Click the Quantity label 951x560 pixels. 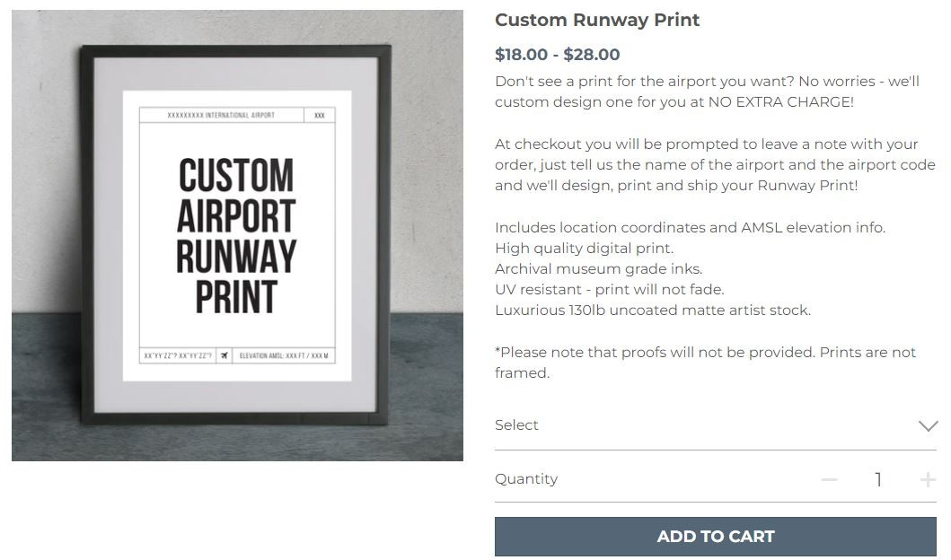(x=526, y=479)
